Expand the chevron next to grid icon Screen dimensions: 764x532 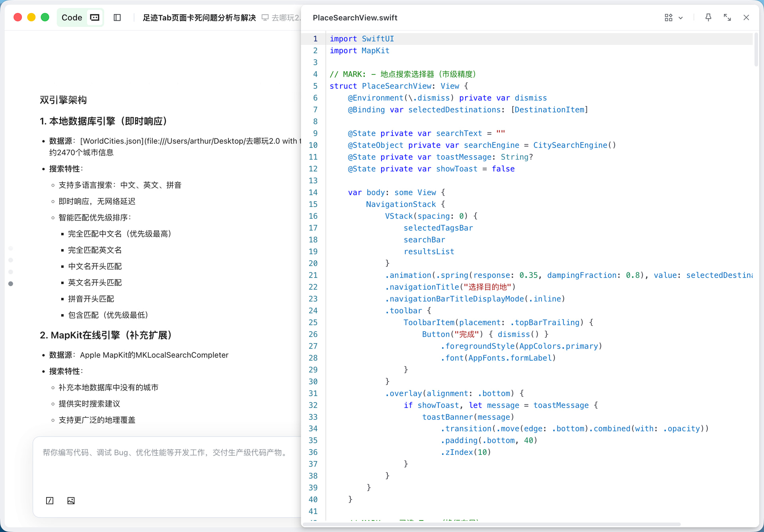681,18
